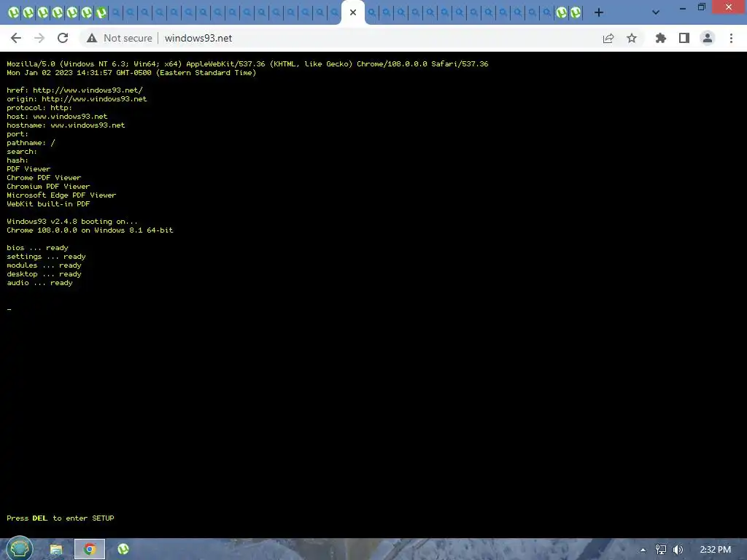Viewport: 747px width, 560px height.
Task: Click the 'Windows93 v2.4.8 booting on...' line
Action: pyautogui.click(x=72, y=222)
